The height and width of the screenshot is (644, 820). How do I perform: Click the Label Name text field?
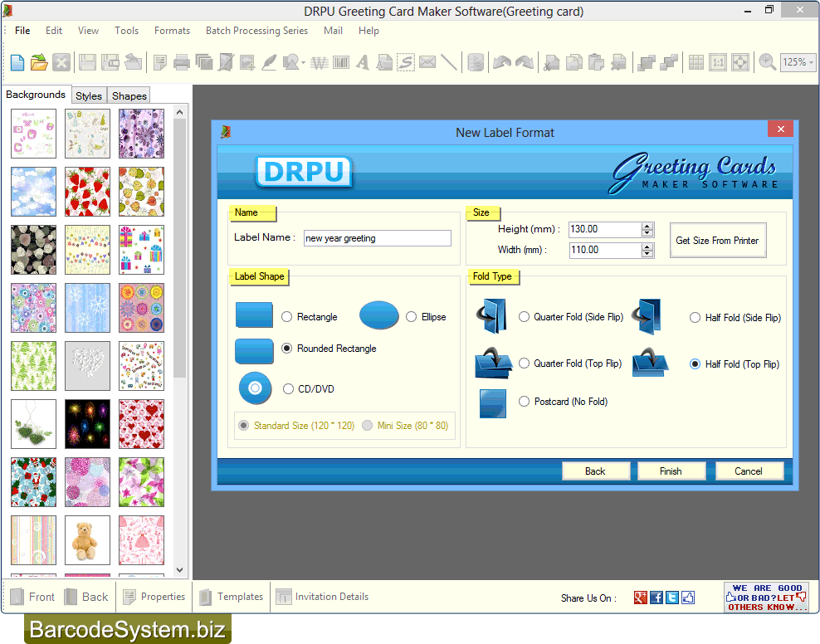pos(377,238)
